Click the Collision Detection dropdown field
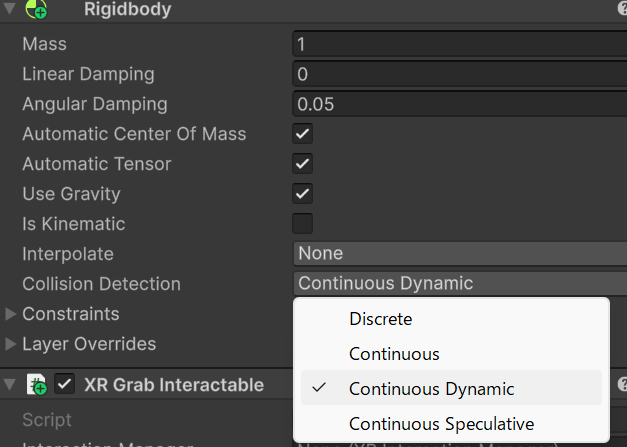Viewport: 627px width, 447px height. point(460,284)
